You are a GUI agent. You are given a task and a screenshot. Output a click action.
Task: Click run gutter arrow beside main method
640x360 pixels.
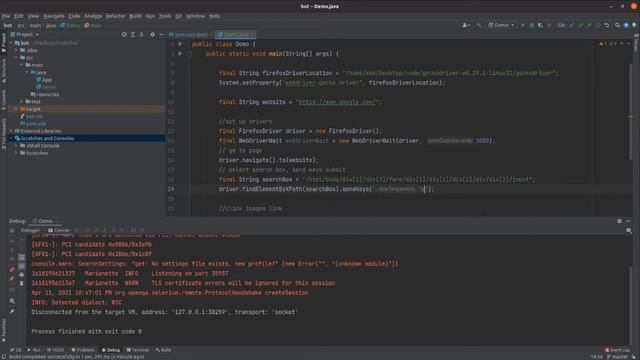[180, 53]
